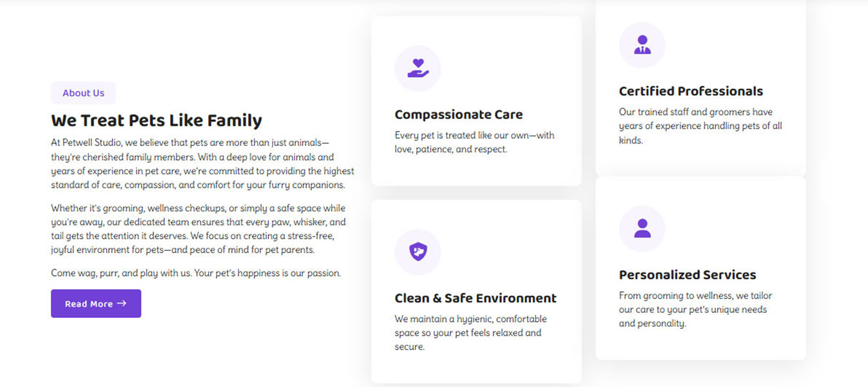Click the Every pet is treated description
The width and height of the screenshot is (868, 387).
(474, 143)
